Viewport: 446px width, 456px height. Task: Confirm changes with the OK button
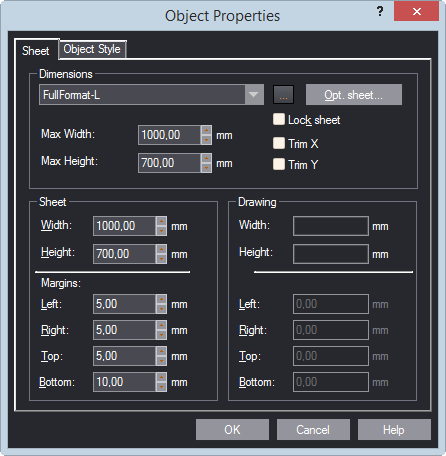point(232,430)
